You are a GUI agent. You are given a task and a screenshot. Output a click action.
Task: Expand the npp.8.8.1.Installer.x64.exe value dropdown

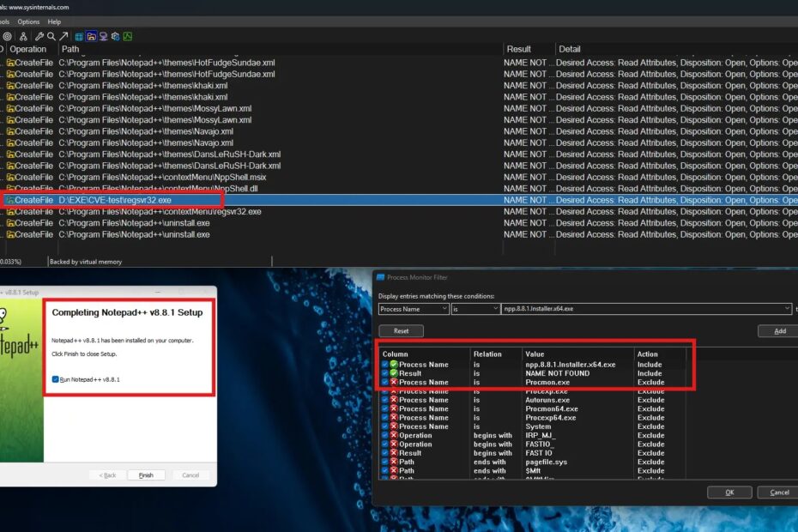(787, 309)
